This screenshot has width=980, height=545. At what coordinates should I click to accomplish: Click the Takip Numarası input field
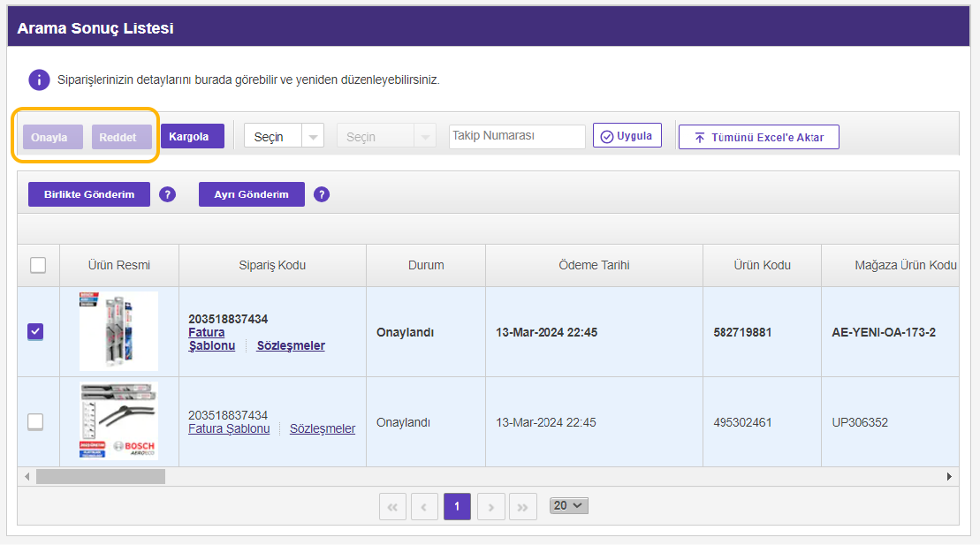tap(517, 136)
